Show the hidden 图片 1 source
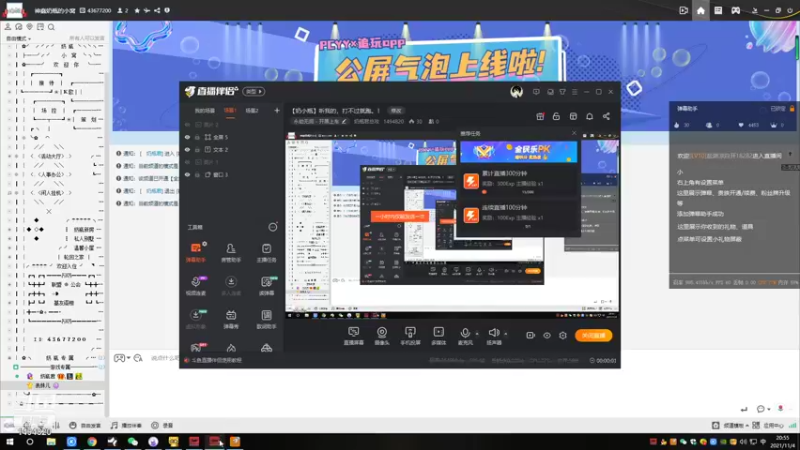This screenshot has height=450, width=800. coord(187,162)
